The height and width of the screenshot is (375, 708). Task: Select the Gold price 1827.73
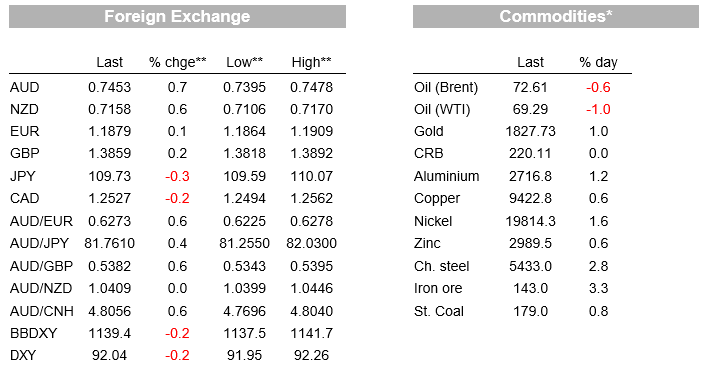[531, 131]
